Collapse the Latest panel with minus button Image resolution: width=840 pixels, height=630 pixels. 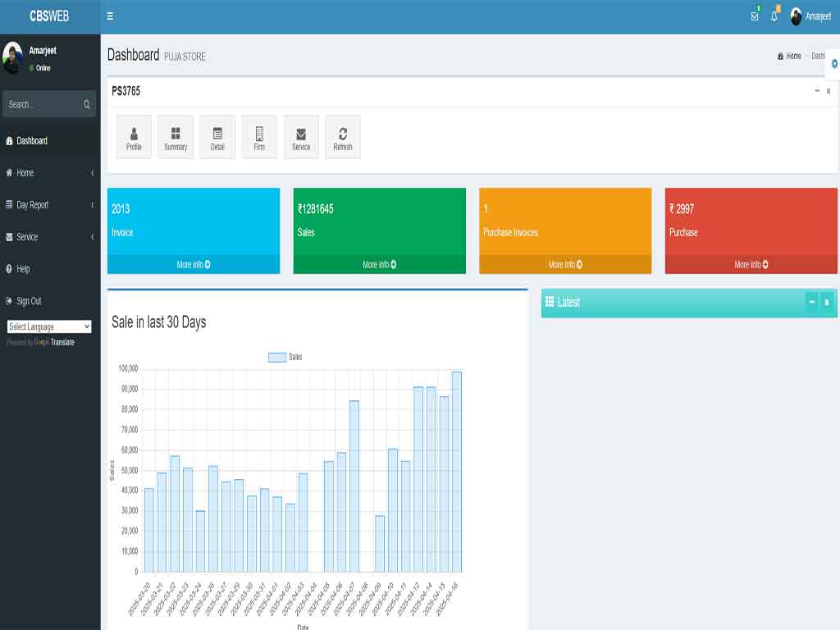coord(811,302)
